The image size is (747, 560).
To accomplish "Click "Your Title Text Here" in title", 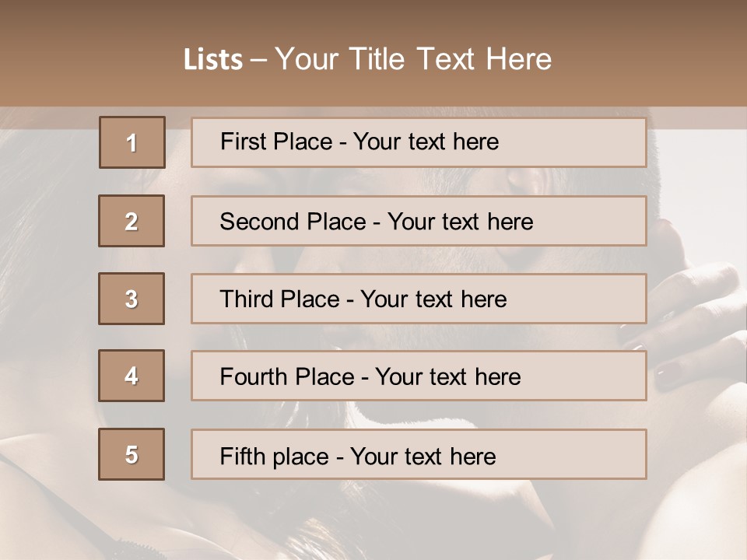I will [x=413, y=59].
